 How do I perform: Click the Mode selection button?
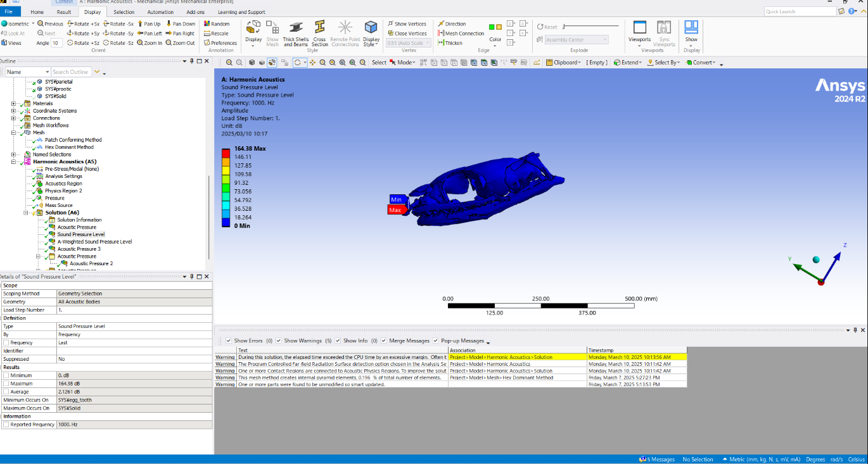click(x=402, y=62)
